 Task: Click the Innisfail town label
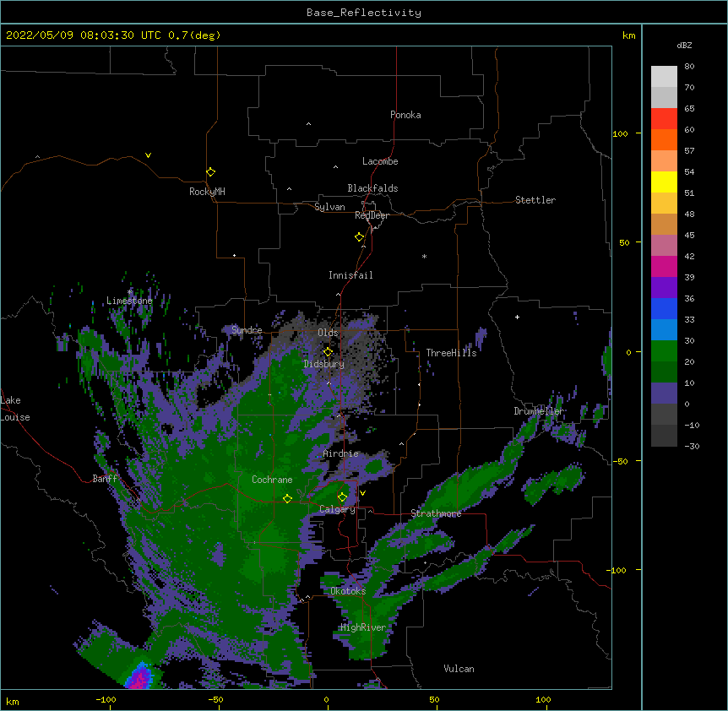pyautogui.click(x=350, y=275)
